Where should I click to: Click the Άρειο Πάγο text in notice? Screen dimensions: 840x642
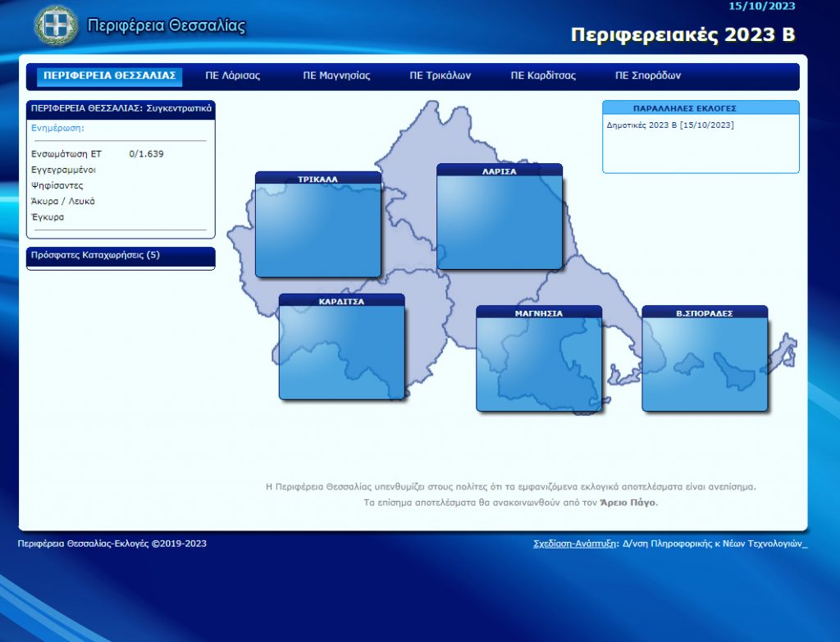[x=628, y=503]
